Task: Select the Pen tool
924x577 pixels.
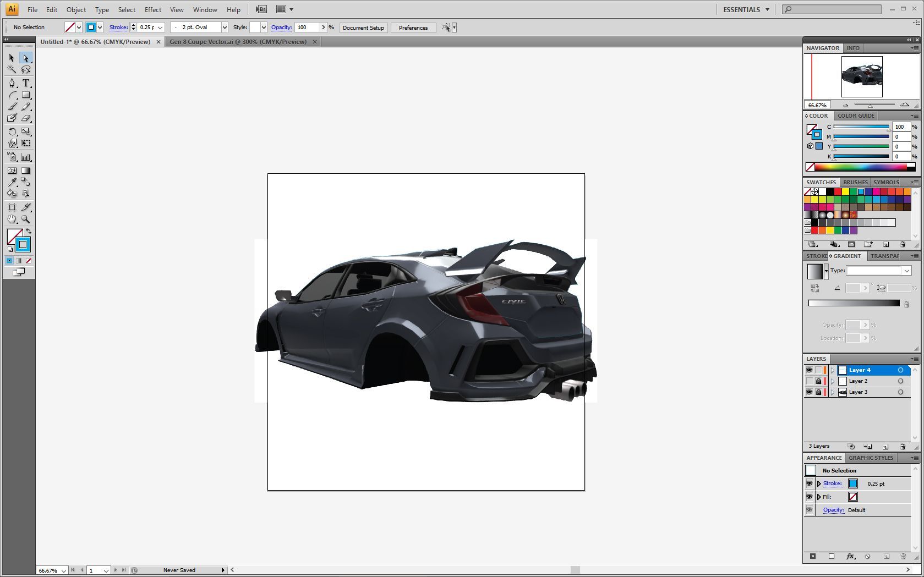Action: [x=12, y=83]
